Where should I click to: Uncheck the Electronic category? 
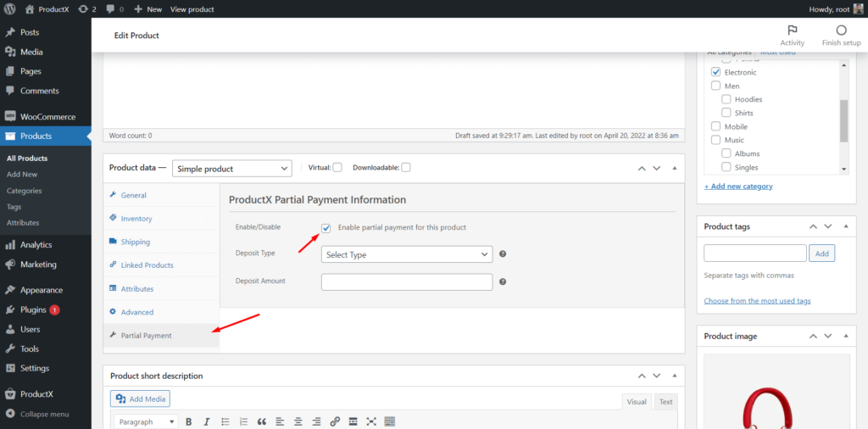coord(715,73)
